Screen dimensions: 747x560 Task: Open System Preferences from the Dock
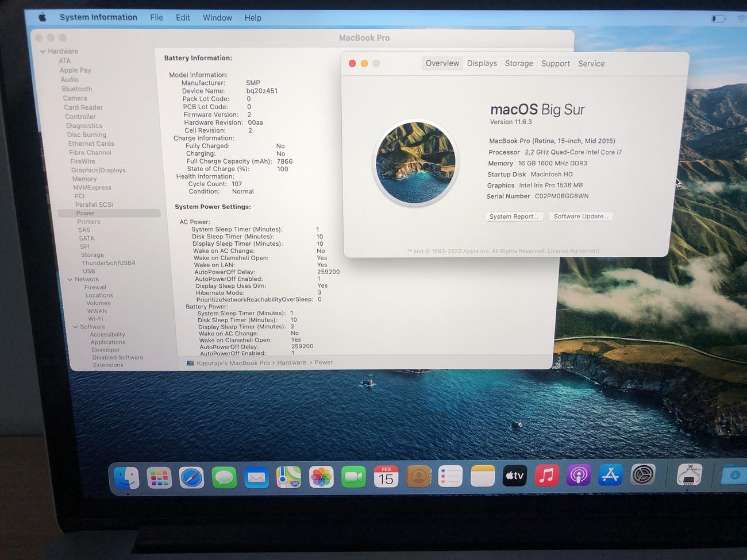[x=642, y=475]
